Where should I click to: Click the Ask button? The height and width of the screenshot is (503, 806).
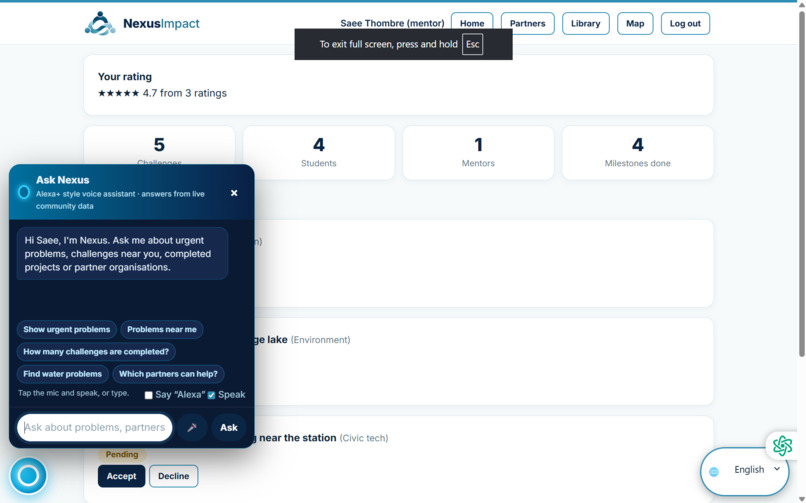[x=229, y=427]
